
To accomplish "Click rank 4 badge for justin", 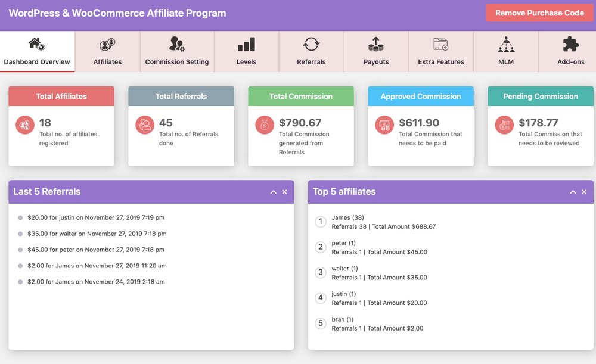I will 321,298.
